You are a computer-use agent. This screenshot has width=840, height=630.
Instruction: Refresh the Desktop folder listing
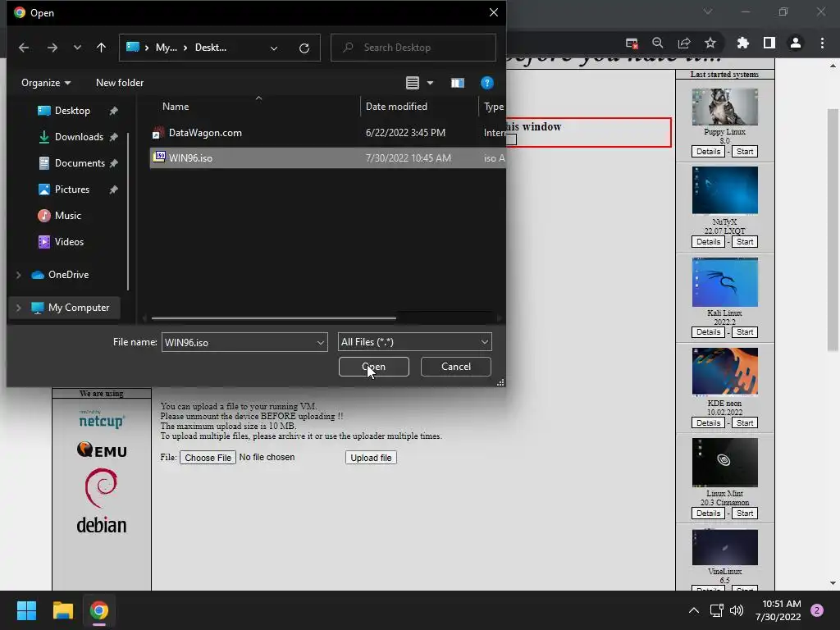[304, 48]
